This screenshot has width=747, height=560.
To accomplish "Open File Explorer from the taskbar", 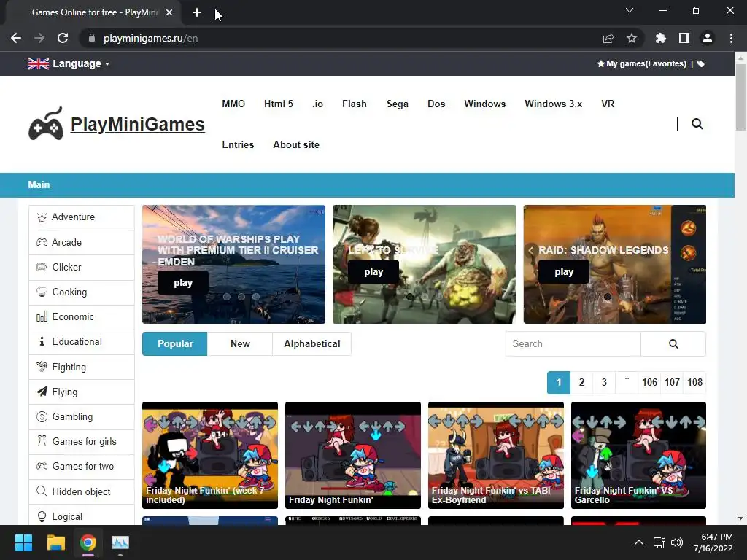I will pos(55,542).
